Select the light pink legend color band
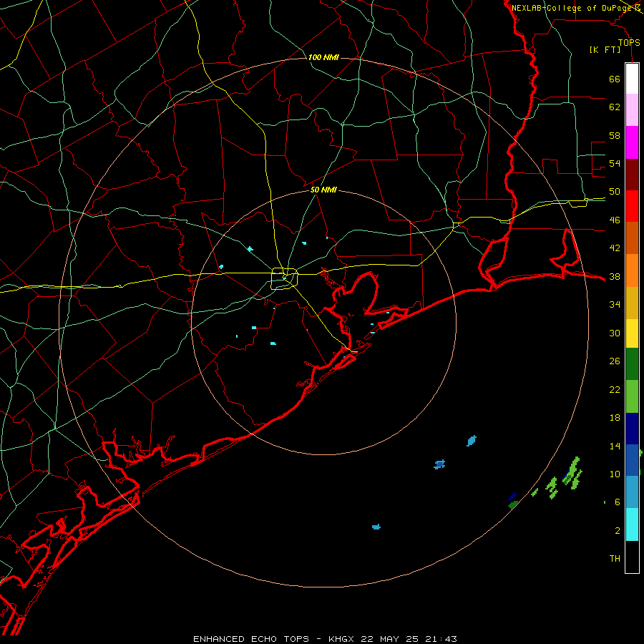The image size is (644, 644). (632, 110)
